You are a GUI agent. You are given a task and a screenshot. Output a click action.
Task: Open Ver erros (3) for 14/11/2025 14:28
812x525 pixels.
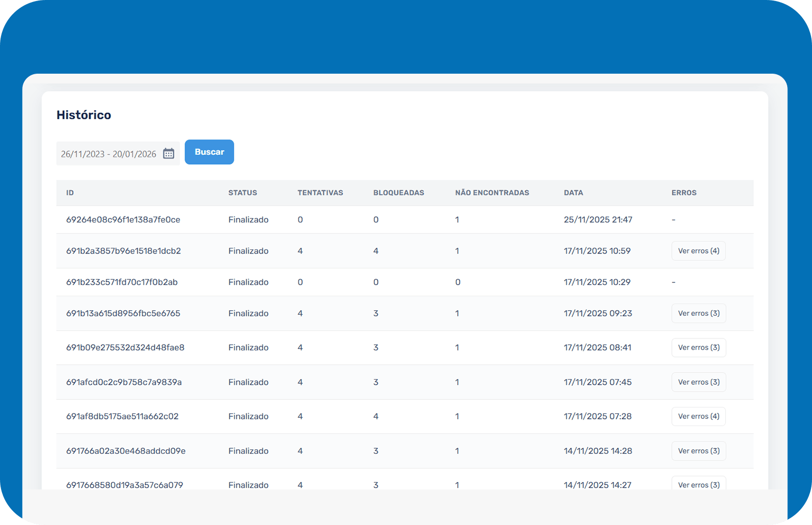tap(699, 451)
